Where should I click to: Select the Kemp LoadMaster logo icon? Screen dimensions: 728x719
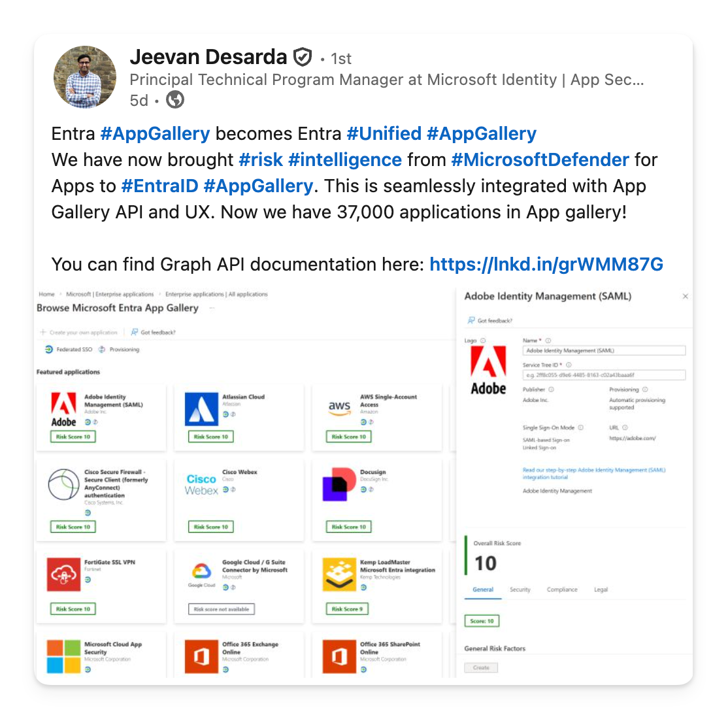(x=339, y=575)
